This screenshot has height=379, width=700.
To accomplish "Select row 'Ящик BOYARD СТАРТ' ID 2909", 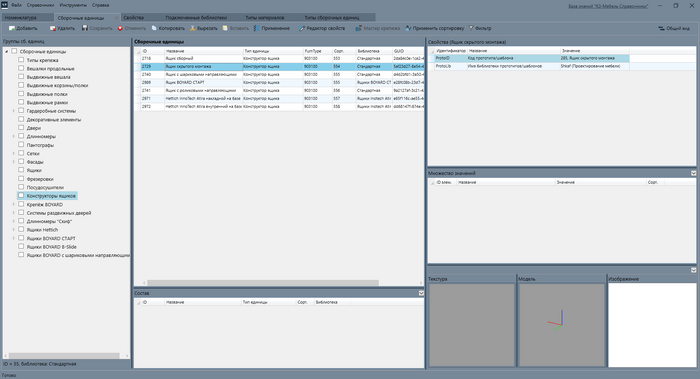I will (x=280, y=83).
